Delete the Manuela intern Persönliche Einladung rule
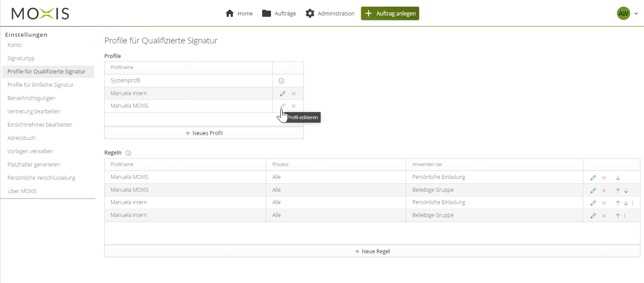This screenshot has height=283, width=644. (x=604, y=203)
